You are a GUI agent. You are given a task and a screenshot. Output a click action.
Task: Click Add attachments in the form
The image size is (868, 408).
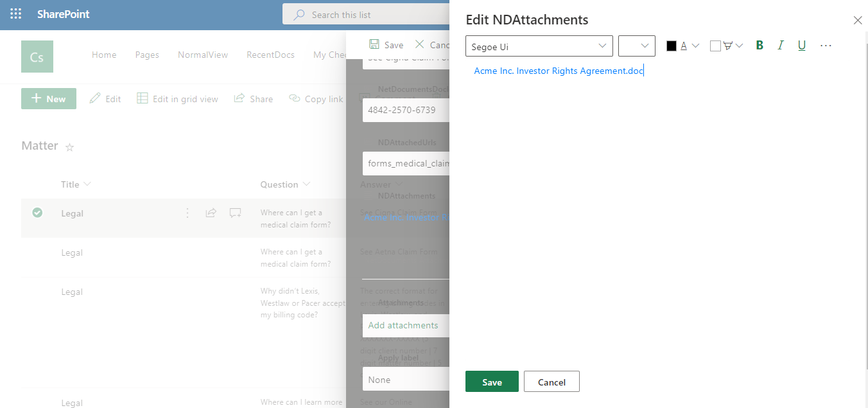click(x=403, y=325)
